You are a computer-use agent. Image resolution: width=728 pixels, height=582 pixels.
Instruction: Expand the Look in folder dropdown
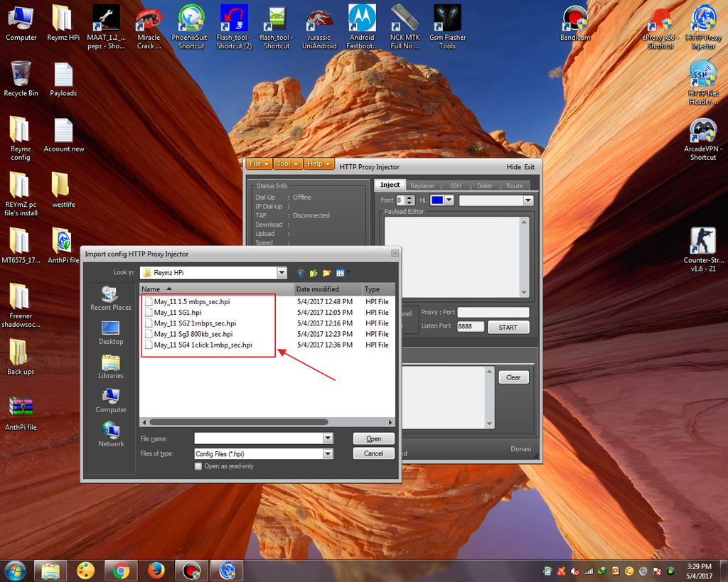click(282, 273)
